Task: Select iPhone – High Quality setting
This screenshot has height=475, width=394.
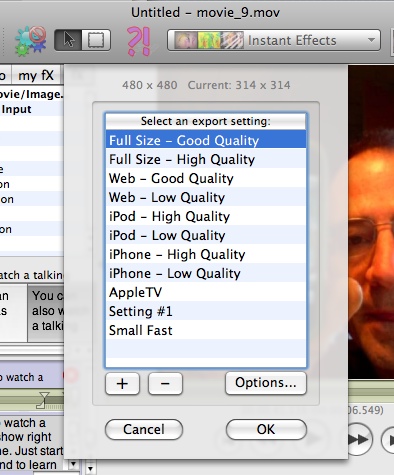Action: click(206, 254)
